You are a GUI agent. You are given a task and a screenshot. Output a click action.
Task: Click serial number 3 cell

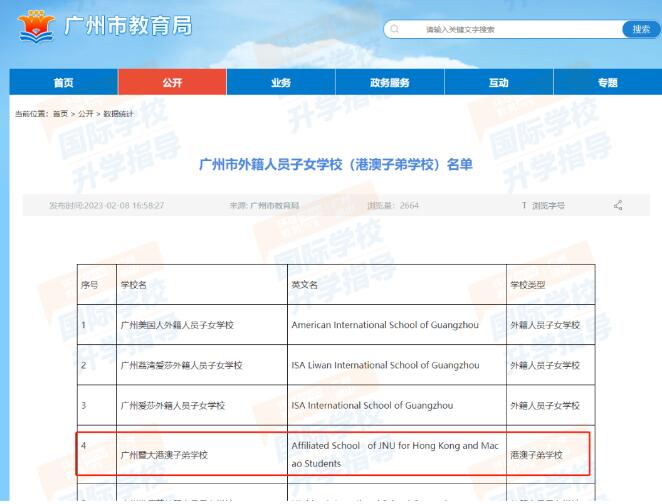(x=97, y=405)
